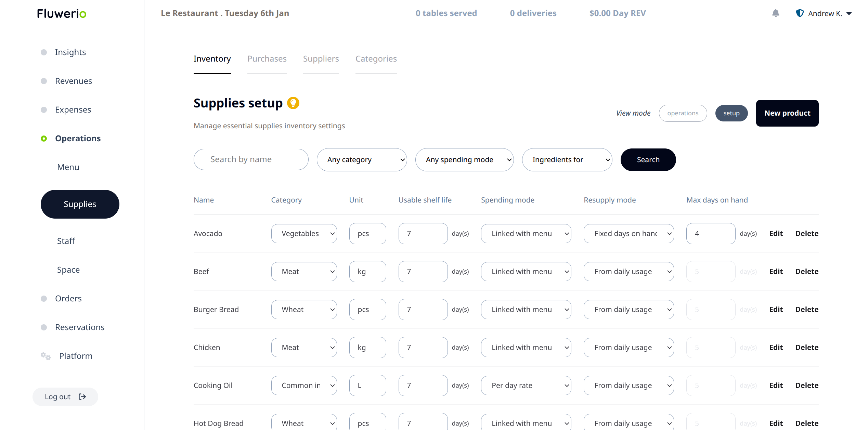This screenshot has height=430, width=868.
Task: Switch to the Purchases tab
Action: pos(267,59)
